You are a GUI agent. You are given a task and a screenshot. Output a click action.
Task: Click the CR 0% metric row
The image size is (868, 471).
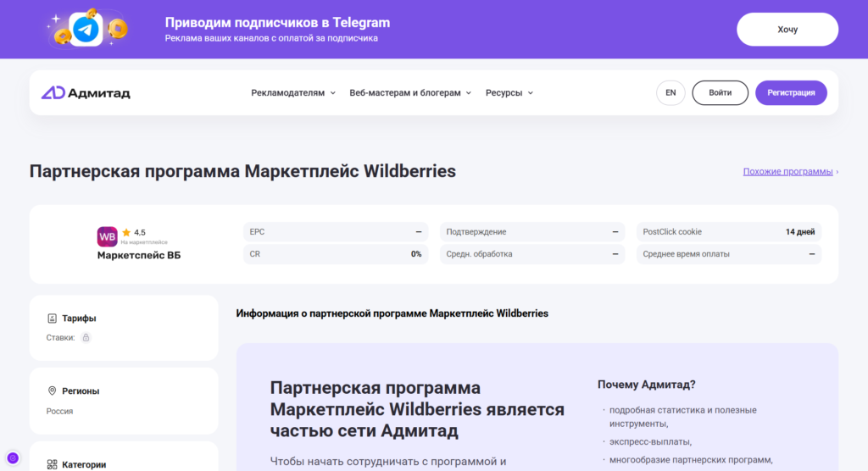click(x=336, y=254)
